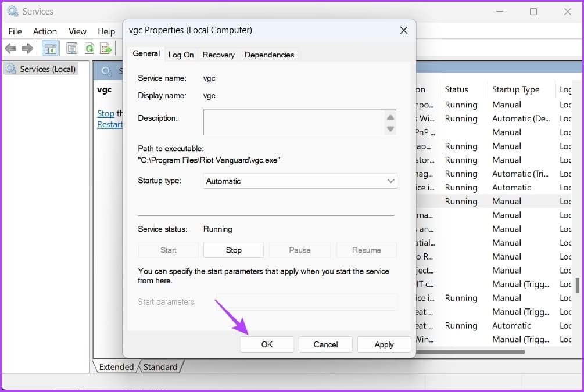Select Services (Local) tree node
The width and height of the screenshot is (584, 392).
tap(41, 69)
